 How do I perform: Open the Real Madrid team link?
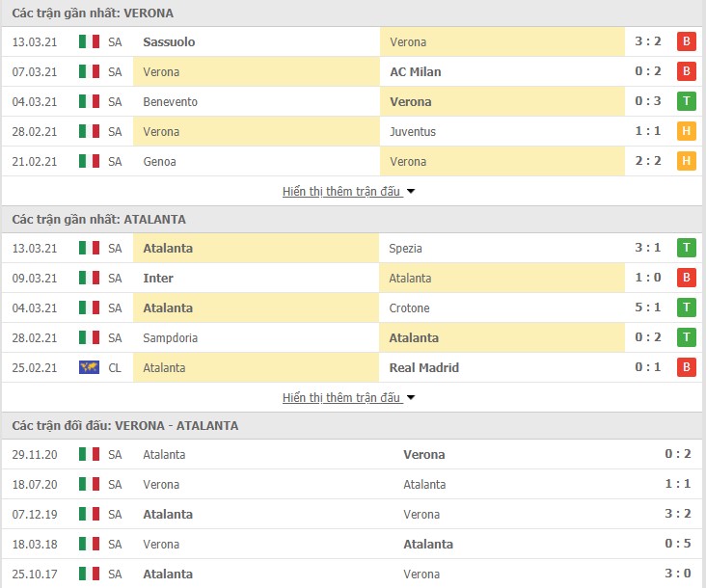tap(423, 367)
